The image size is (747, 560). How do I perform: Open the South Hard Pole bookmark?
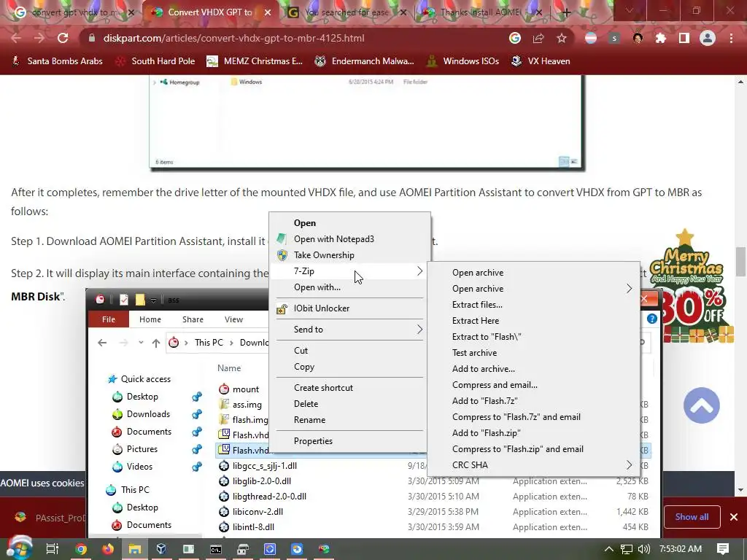[x=155, y=61]
